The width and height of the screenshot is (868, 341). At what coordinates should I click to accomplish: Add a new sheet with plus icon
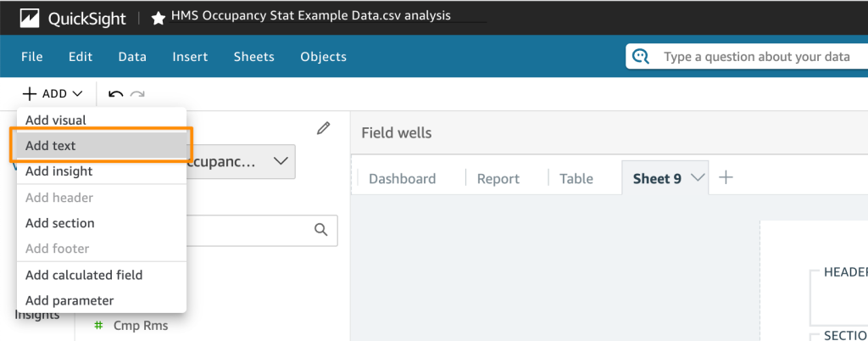tap(725, 177)
